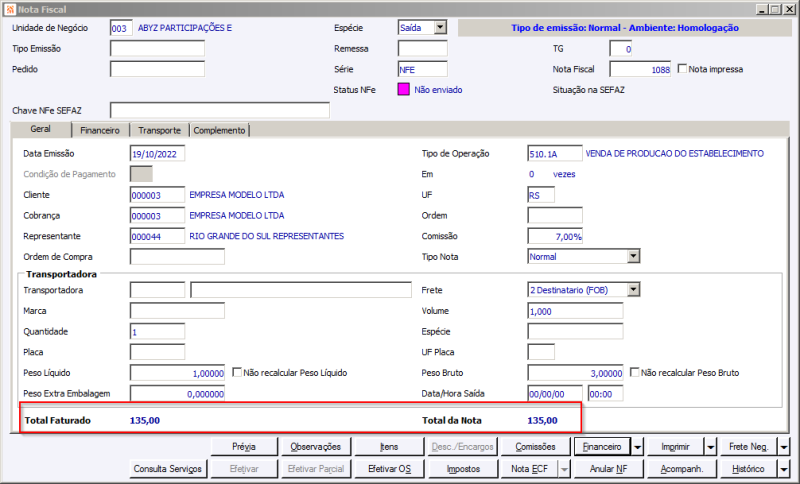The image size is (800, 484).
Task: Open the Transporte tab
Action: pyautogui.click(x=159, y=131)
